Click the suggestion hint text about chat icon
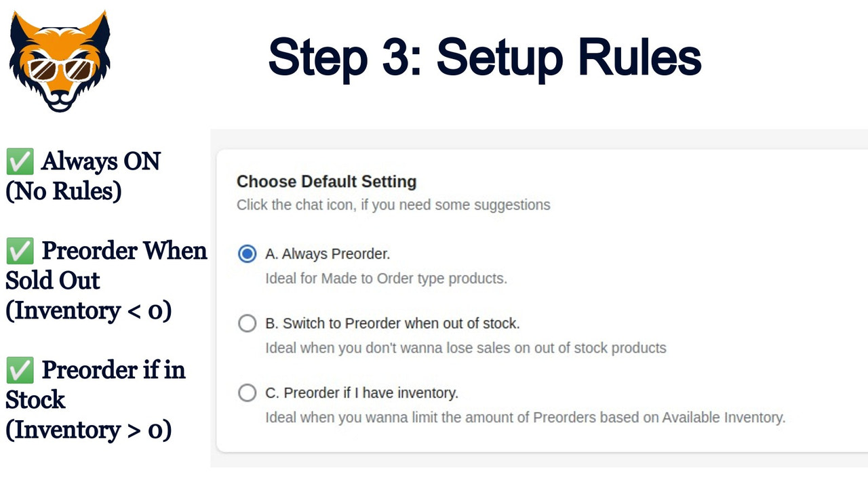The height and width of the screenshot is (488, 868). pyautogui.click(x=393, y=205)
